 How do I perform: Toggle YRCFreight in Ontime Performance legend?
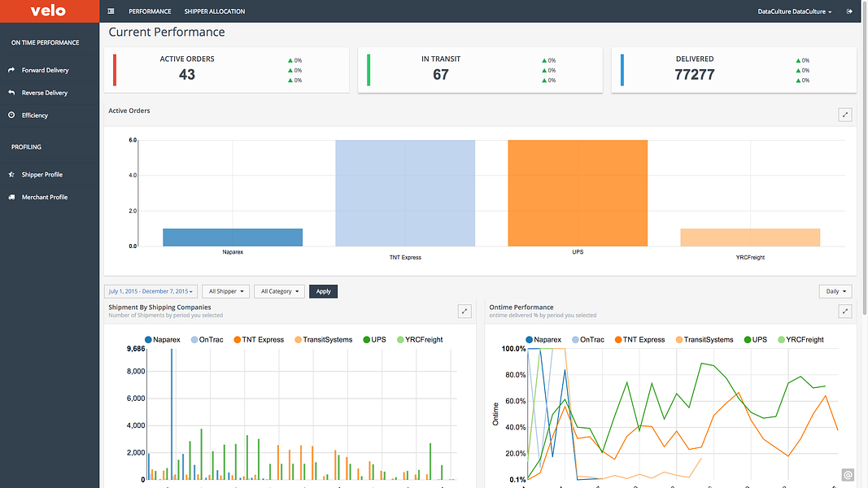coord(801,340)
